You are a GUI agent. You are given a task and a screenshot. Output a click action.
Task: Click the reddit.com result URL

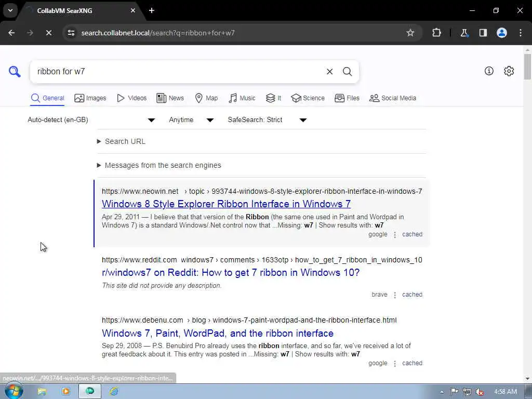point(262,260)
